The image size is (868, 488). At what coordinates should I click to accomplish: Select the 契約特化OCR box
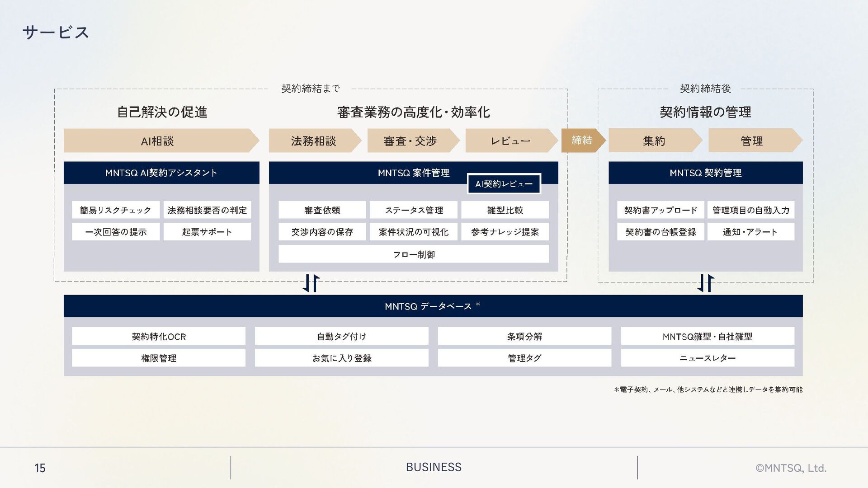coord(159,337)
